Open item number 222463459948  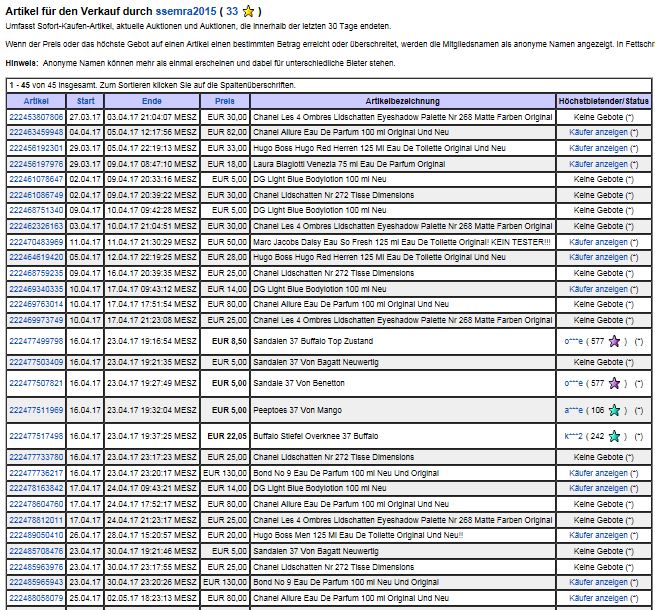(x=36, y=132)
